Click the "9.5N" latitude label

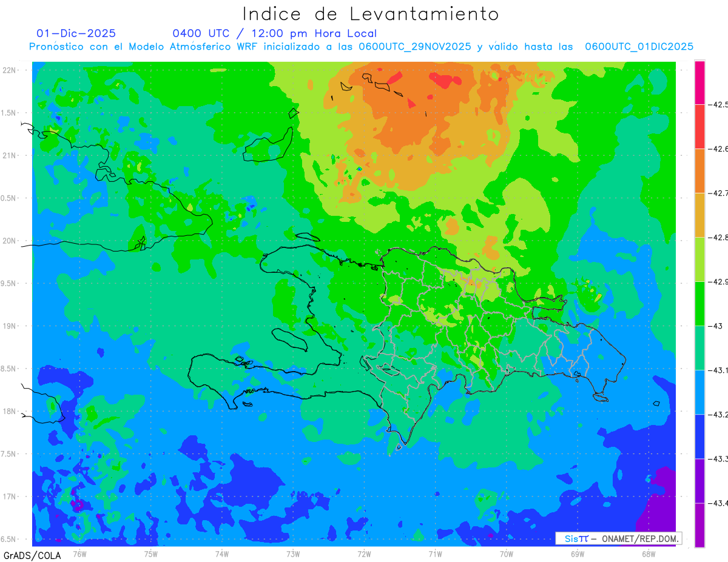coord(8,283)
